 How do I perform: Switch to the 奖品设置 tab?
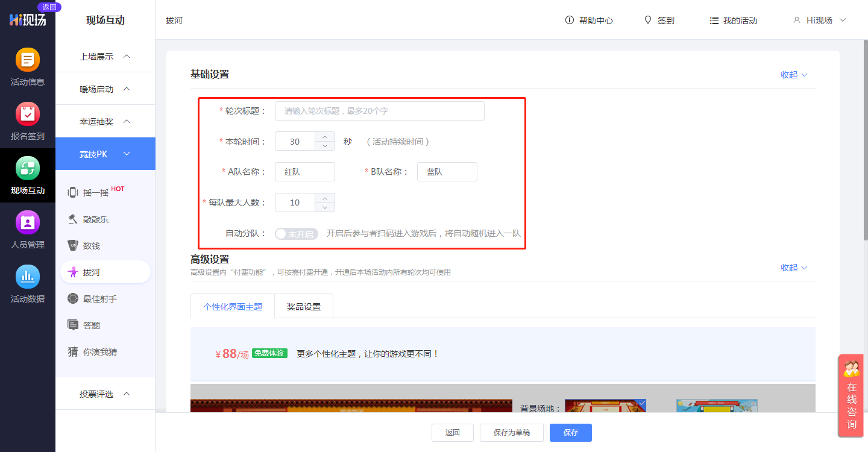click(x=304, y=306)
